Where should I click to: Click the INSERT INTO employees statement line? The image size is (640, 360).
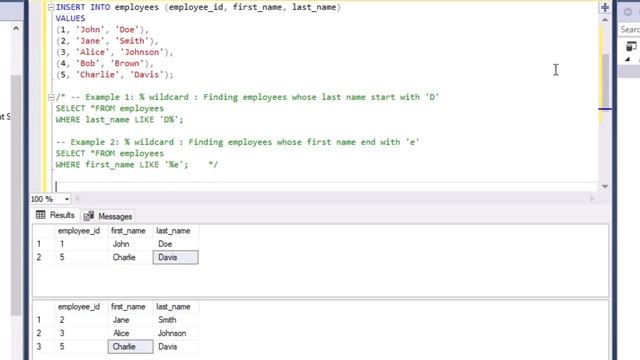coord(198,7)
